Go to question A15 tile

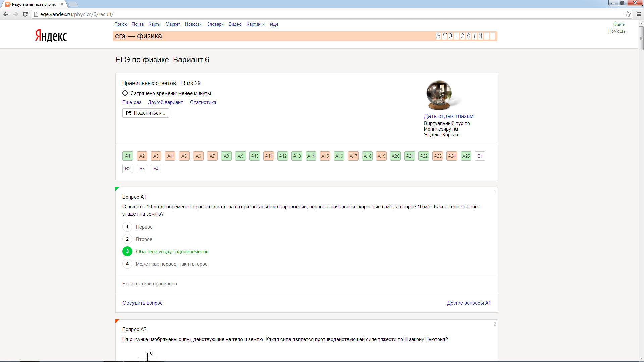click(x=325, y=156)
